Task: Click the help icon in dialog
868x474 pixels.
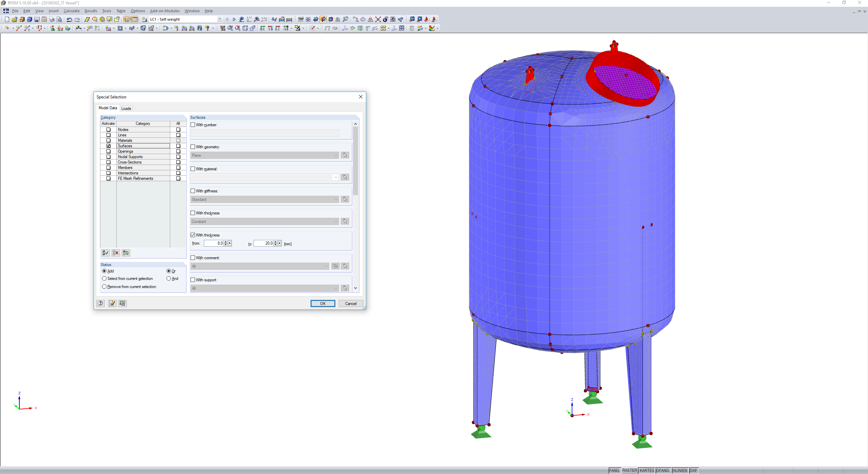Action: (x=101, y=303)
